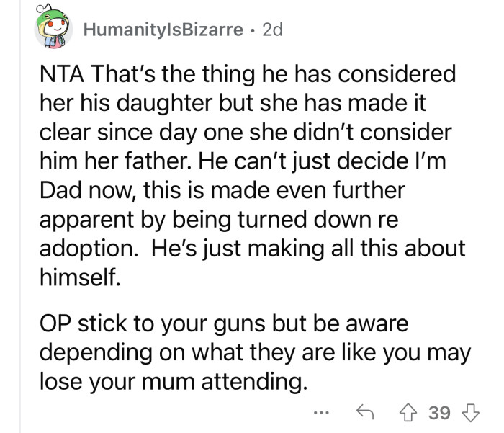Viewport: 504px width, 433px height.
Task: Click the 2d comment timestamp
Action: click(274, 30)
